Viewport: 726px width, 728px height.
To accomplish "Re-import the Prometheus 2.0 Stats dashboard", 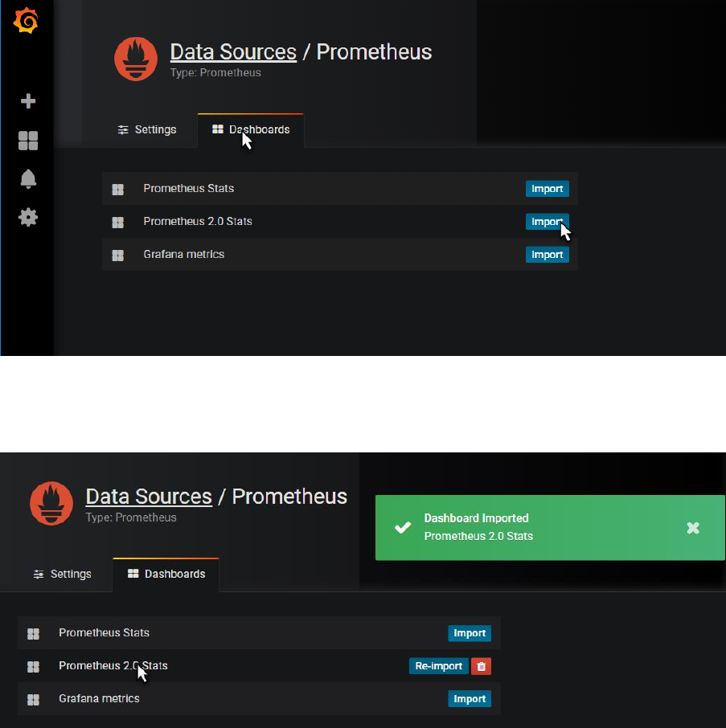I will point(438,666).
